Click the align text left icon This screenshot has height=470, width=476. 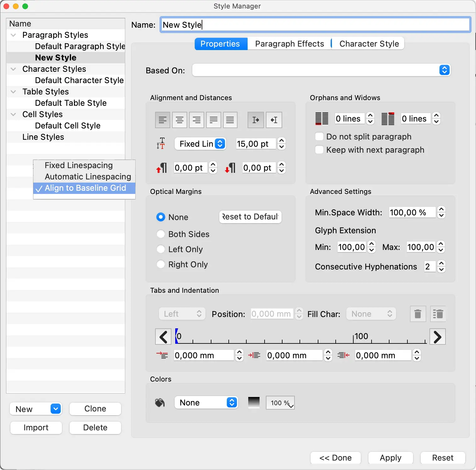pos(163,120)
